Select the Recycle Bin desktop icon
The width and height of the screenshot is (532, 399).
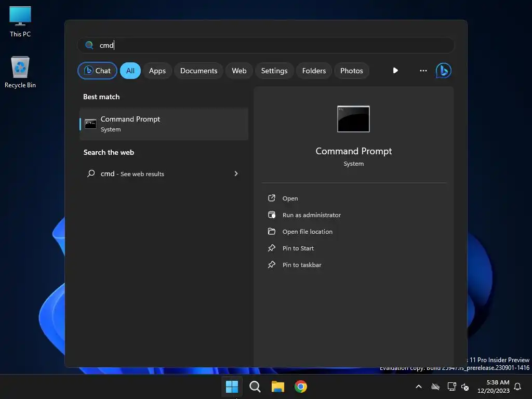pyautogui.click(x=20, y=72)
